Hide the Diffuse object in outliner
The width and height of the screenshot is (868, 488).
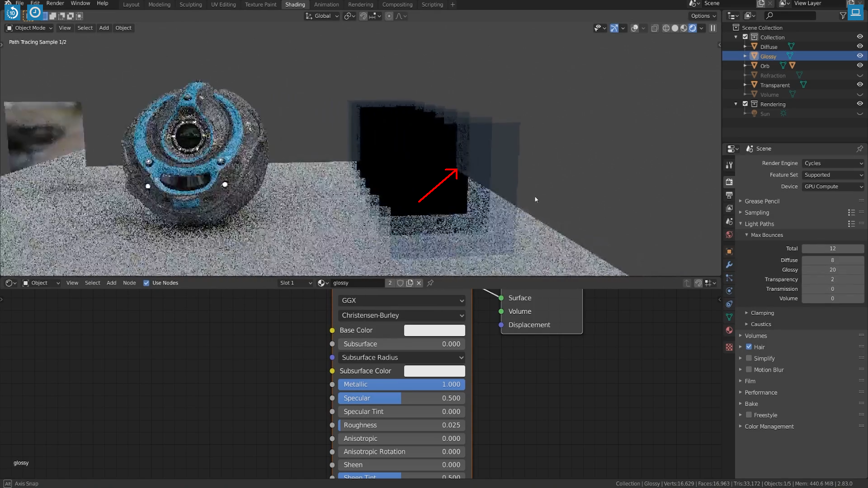point(860,47)
